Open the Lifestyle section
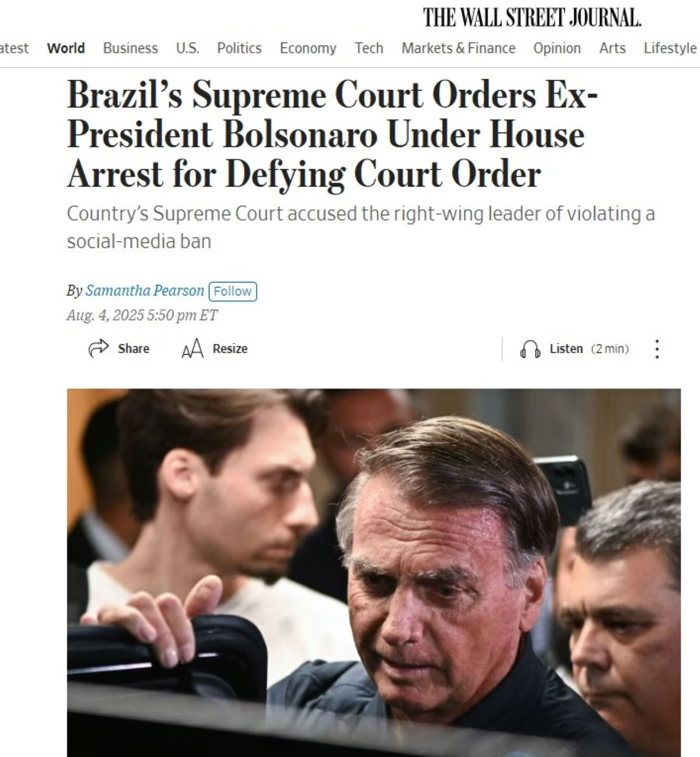This screenshot has width=700, height=757. pos(670,48)
